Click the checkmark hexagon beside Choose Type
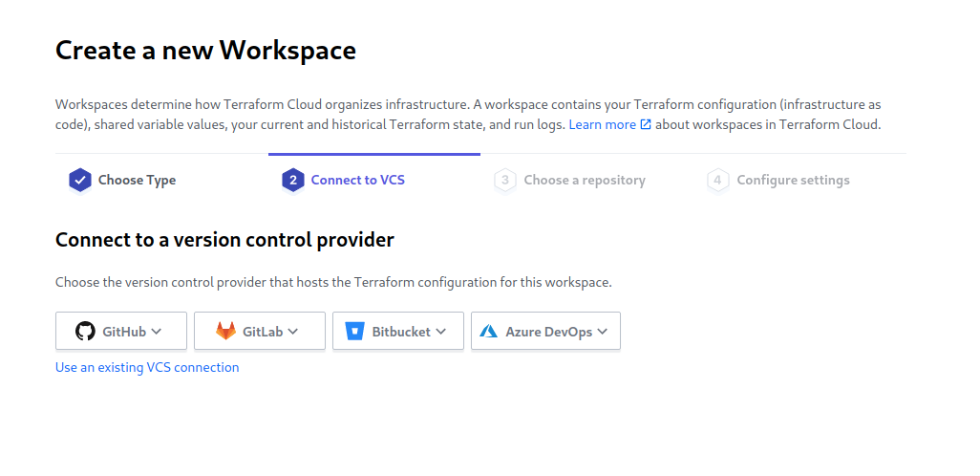 [80, 180]
